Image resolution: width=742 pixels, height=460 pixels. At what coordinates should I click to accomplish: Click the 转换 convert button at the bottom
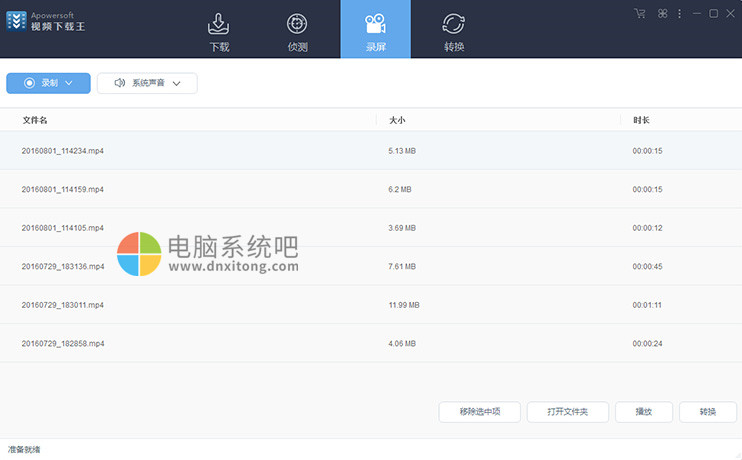click(x=707, y=412)
